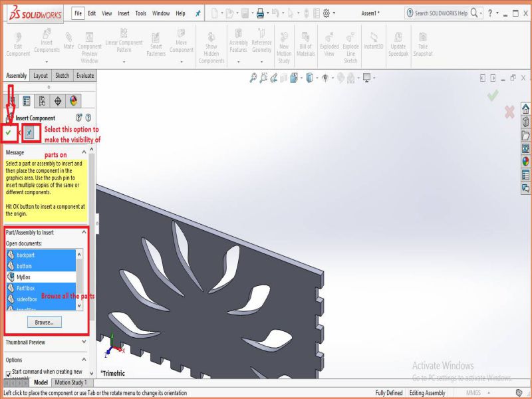Click the Zoom to Area icon
Screen dimensions: 532x399
click(x=263, y=78)
